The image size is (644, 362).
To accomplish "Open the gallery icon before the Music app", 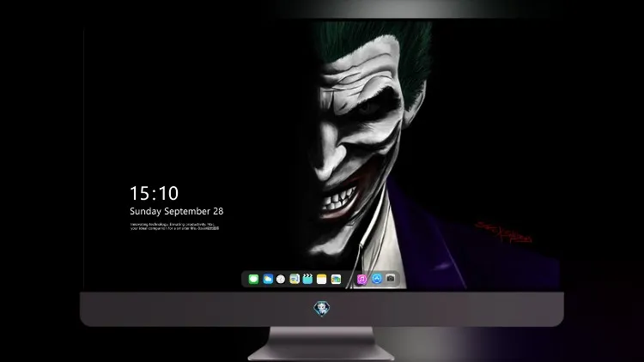I will [x=336, y=280].
